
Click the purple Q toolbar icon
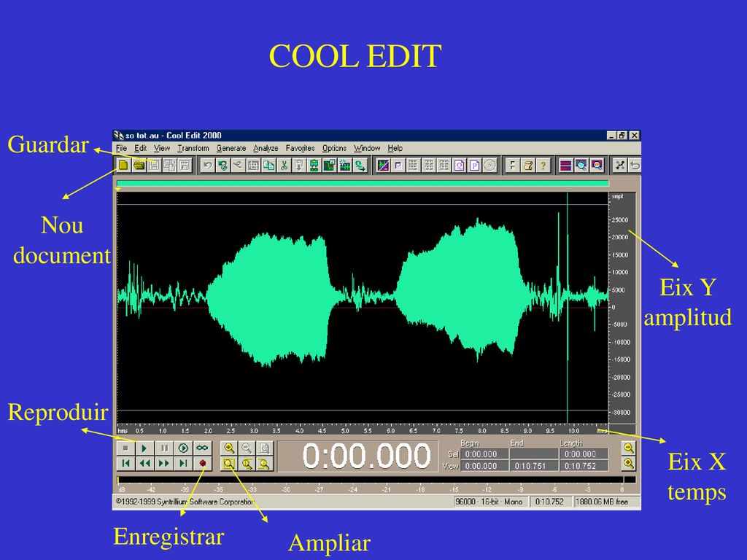460,166
